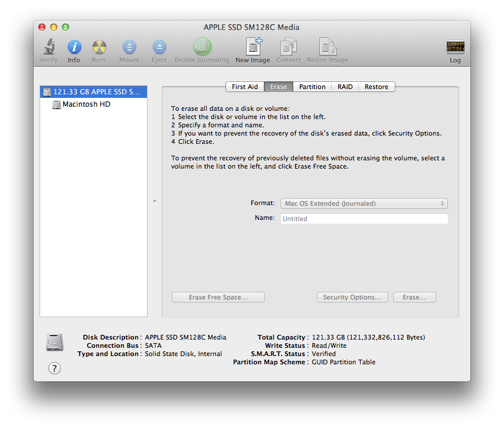504x428 pixels.
Task: Click the window title APPLE SSD SM128C Media
Action: [x=251, y=27]
